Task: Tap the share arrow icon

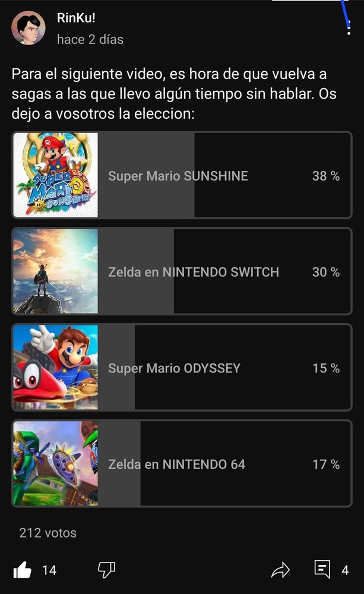Action: point(280,570)
